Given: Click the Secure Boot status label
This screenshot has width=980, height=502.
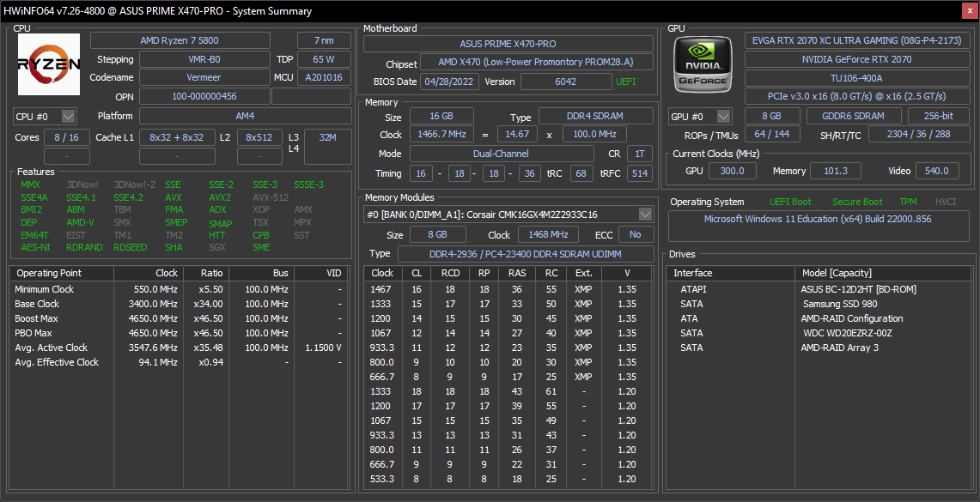Looking at the screenshot, I should point(856,202).
